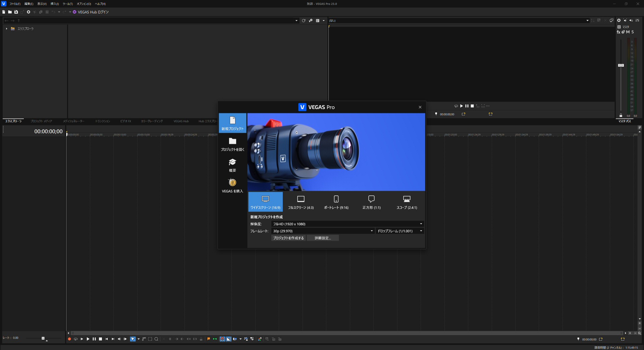Toggle loop playback in the timeline toolbar
Image resolution: width=644 pixels, height=350 pixels.
point(75,339)
